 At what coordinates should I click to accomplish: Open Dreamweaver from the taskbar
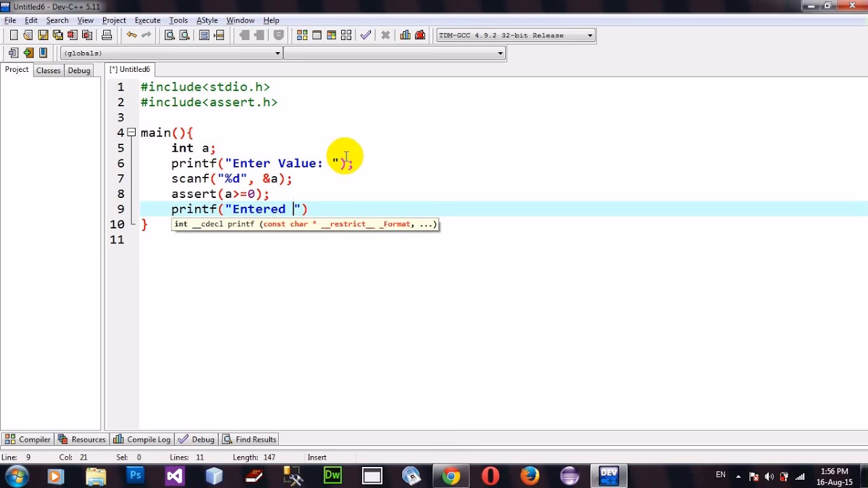pos(332,476)
